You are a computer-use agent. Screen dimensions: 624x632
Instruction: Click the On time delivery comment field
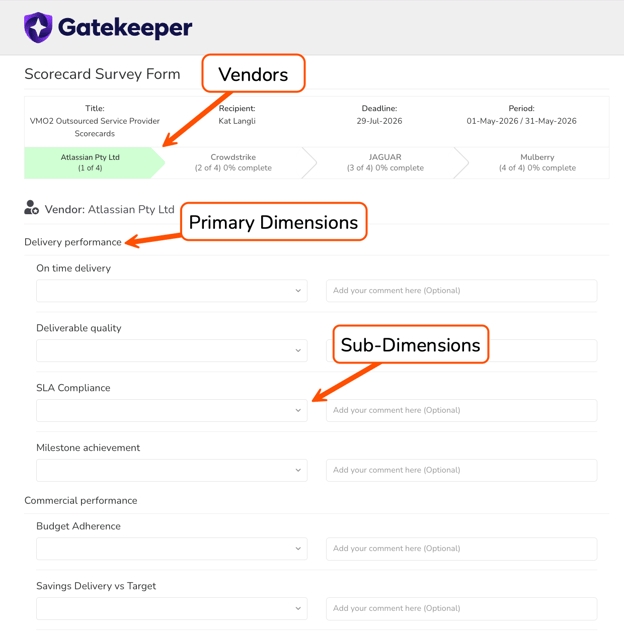pos(462,291)
